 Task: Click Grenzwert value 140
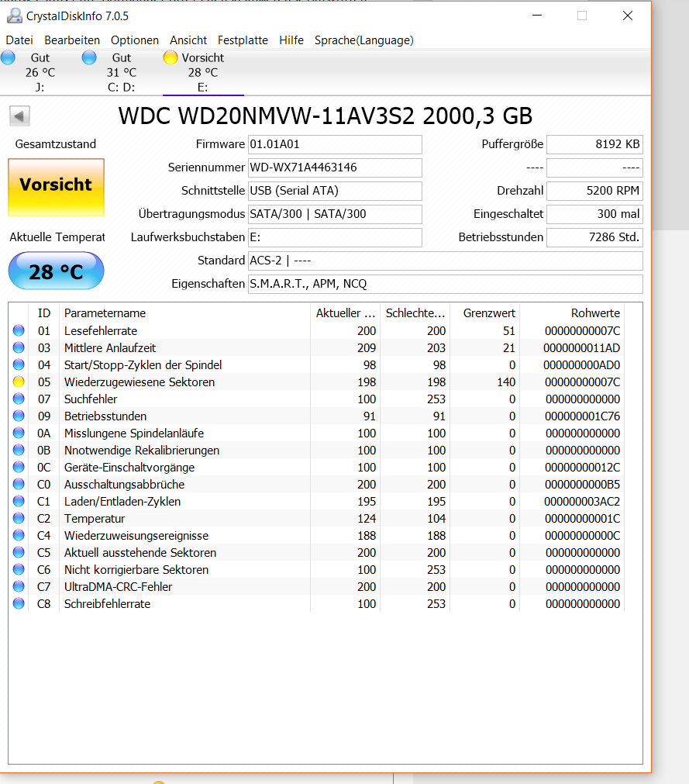pyautogui.click(x=506, y=382)
